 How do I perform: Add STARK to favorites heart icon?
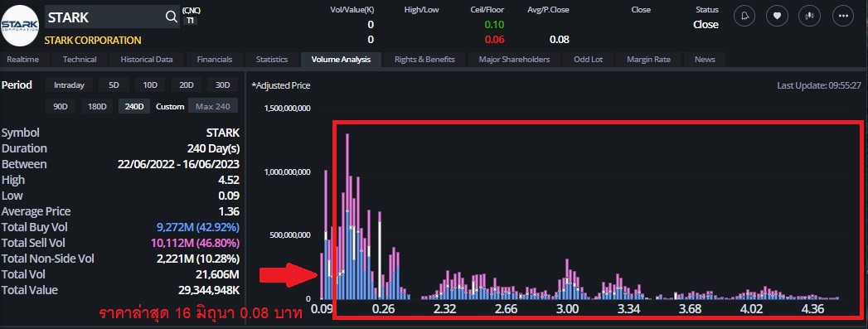click(x=777, y=16)
